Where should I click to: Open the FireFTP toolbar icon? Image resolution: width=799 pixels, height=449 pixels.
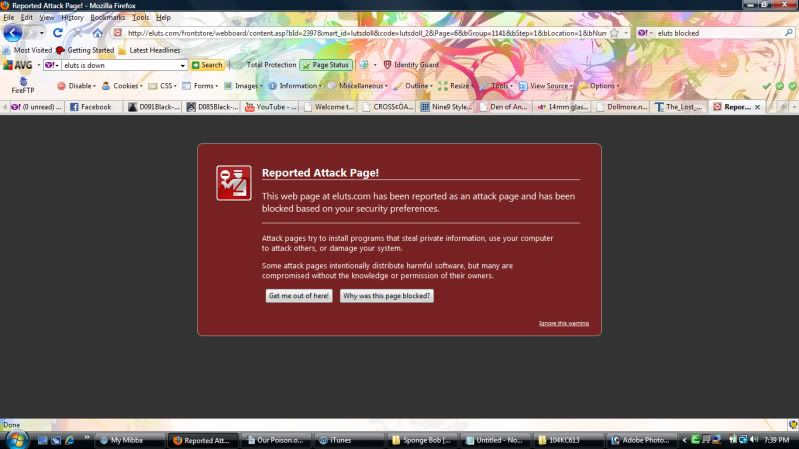[x=23, y=86]
